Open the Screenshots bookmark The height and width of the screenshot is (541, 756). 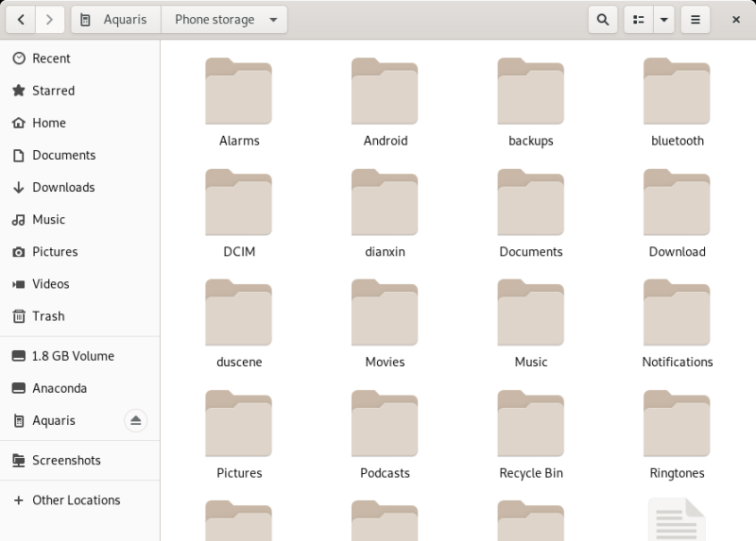point(66,461)
